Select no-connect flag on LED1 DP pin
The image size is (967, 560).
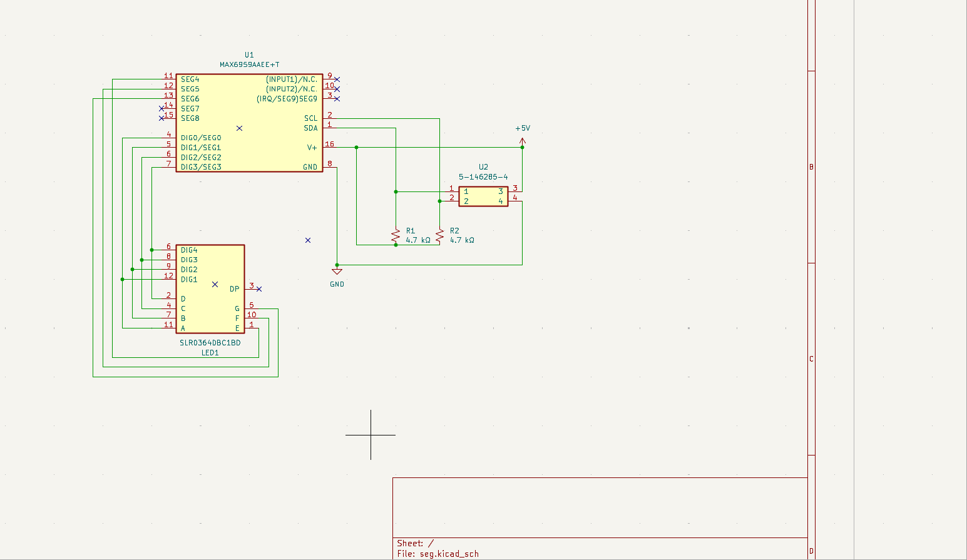tap(259, 289)
